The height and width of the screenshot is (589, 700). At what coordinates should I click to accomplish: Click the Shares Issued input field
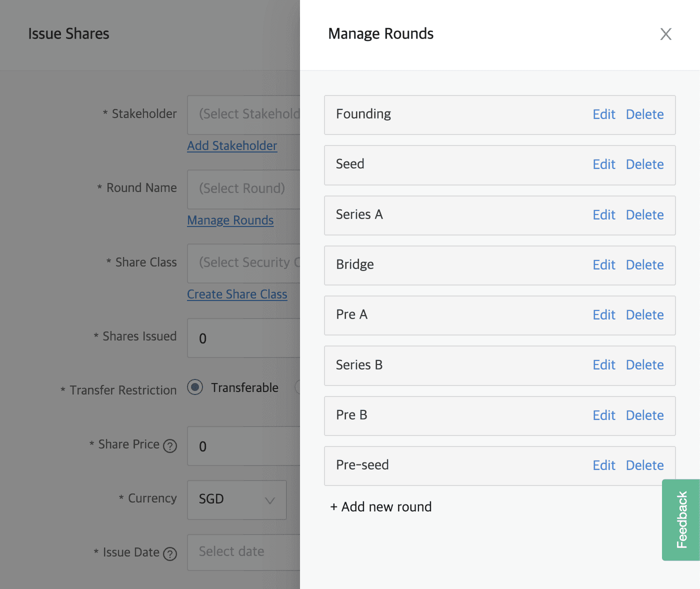[x=240, y=338]
